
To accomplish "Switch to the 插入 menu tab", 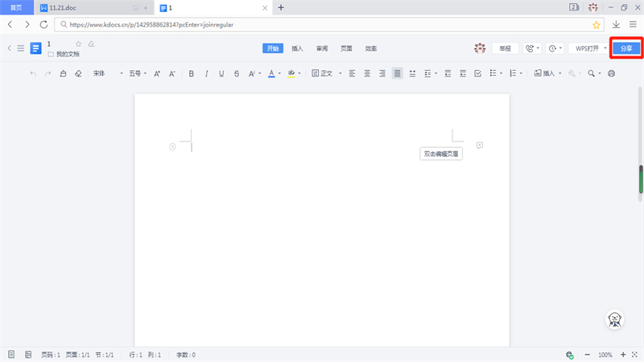I will [x=297, y=48].
